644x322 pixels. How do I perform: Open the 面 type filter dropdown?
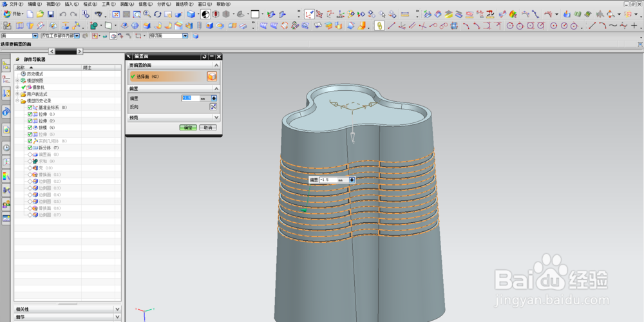[35, 35]
